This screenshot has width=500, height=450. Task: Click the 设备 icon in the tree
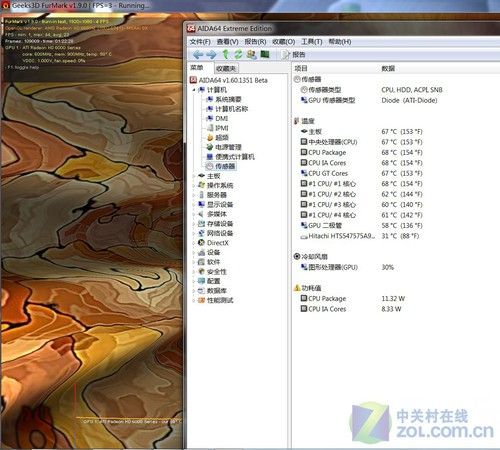click(x=201, y=252)
